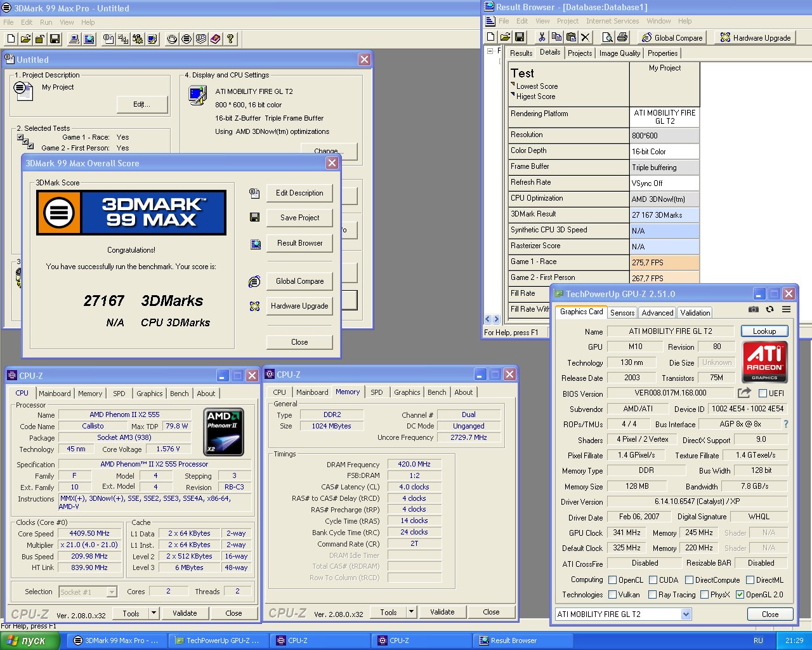Toggle the OpenCL checkbox
Viewport: 812px width, 650px height.
click(612, 580)
